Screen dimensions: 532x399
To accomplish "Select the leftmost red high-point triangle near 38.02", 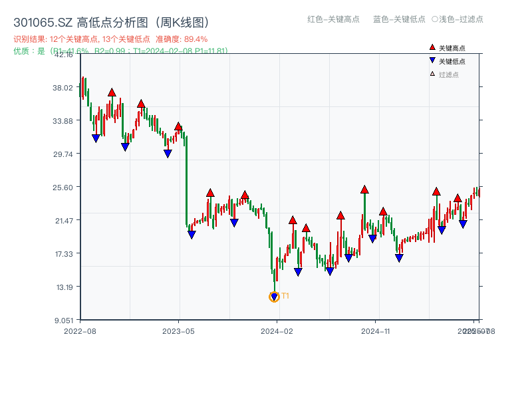I will [x=112, y=92].
